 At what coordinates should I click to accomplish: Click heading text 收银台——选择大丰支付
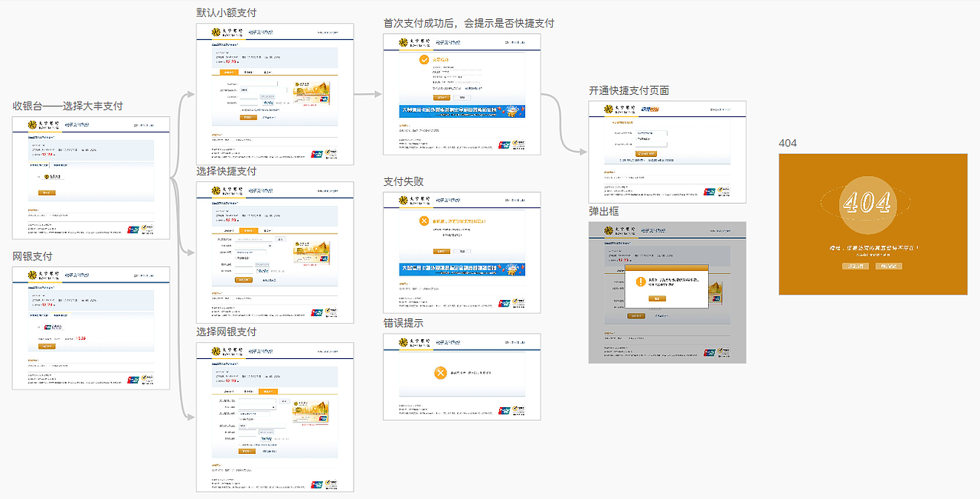pos(67,106)
